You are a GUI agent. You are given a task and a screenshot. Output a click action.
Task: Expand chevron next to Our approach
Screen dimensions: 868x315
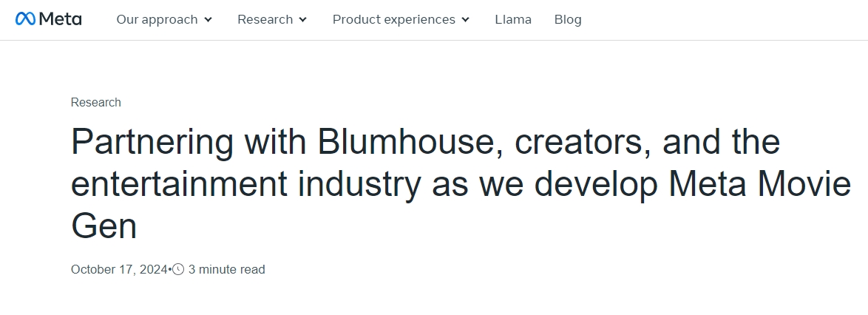pyautogui.click(x=208, y=20)
